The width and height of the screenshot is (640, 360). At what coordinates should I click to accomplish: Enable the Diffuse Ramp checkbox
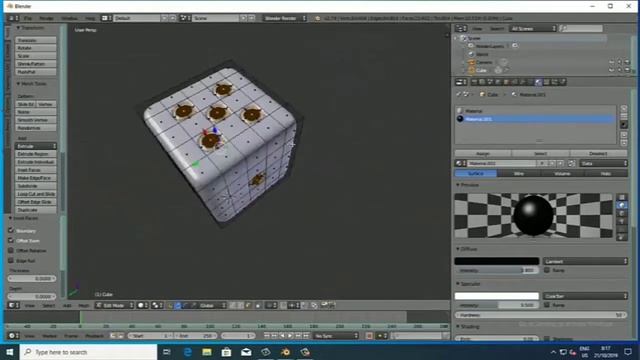(x=547, y=270)
